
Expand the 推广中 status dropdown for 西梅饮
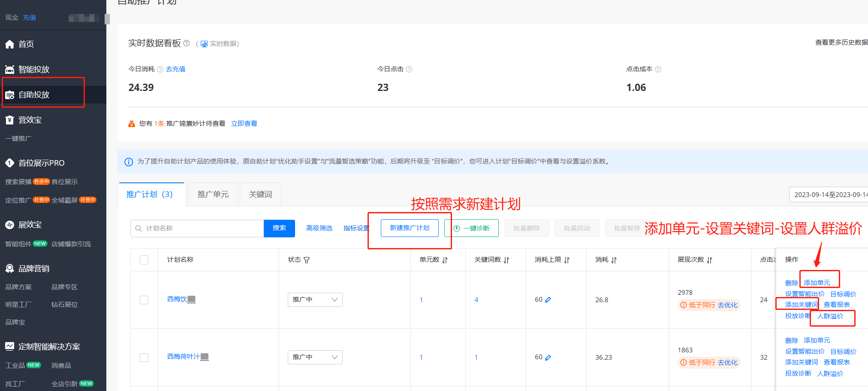click(315, 300)
